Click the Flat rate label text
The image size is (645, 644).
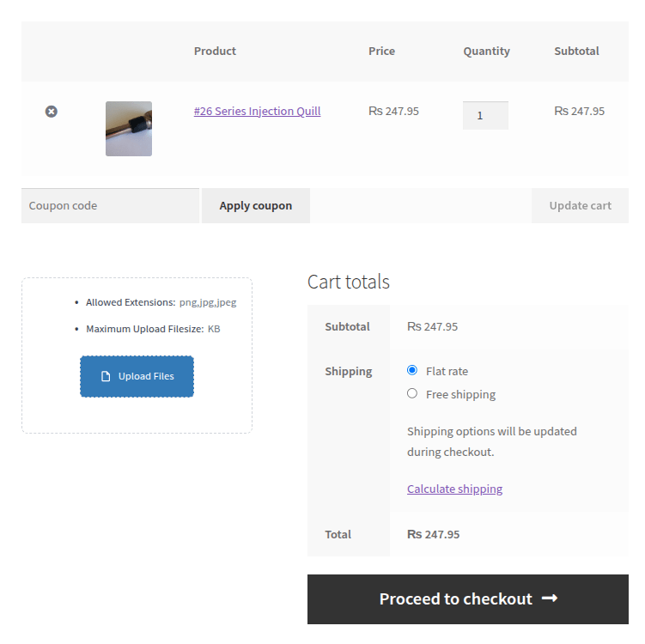coord(447,371)
